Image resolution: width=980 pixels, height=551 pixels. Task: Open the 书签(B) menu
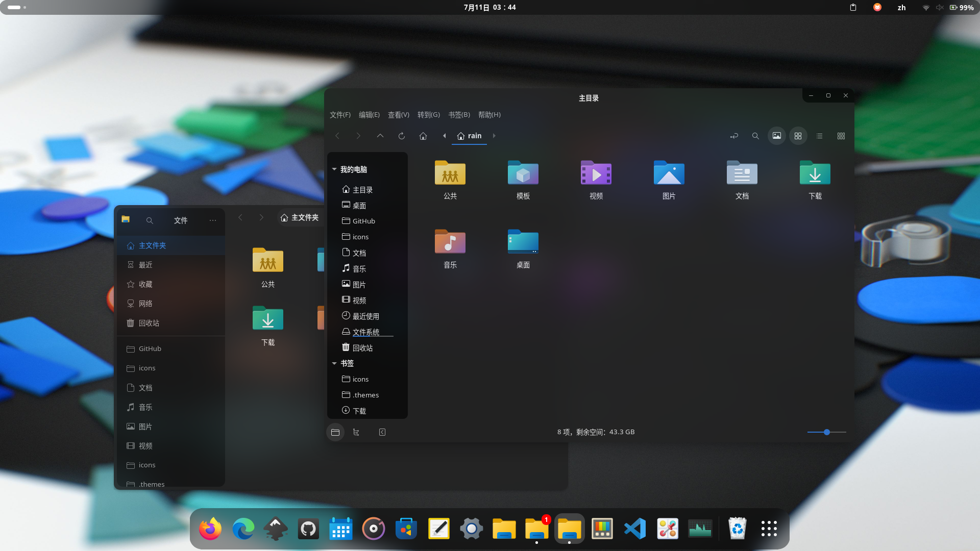click(458, 115)
